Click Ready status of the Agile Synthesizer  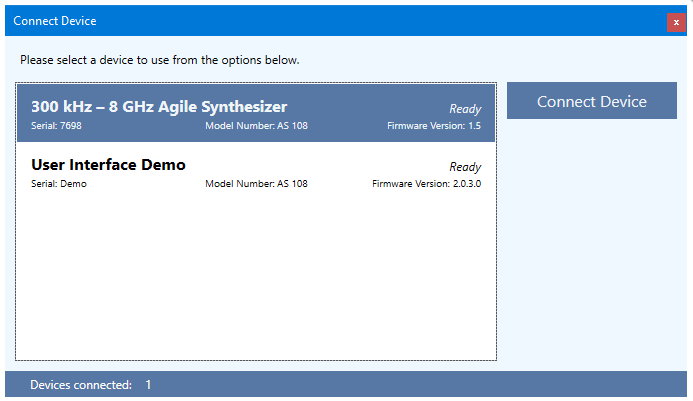coord(465,109)
